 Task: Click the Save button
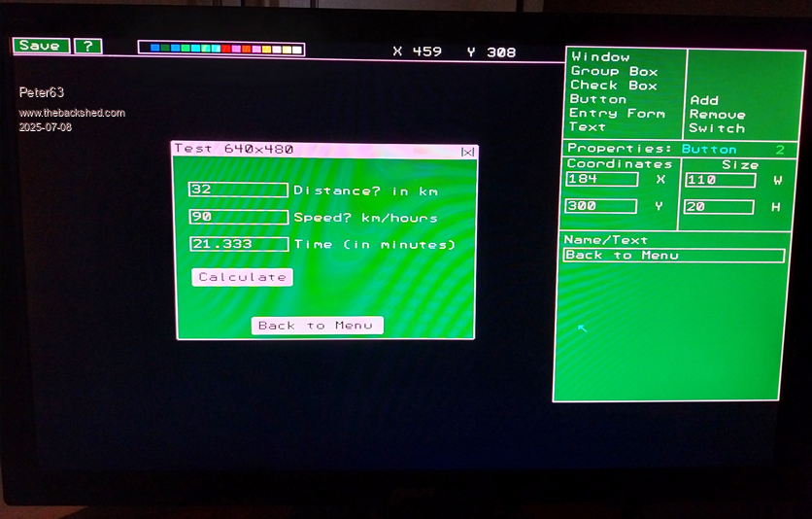pyautogui.click(x=40, y=46)
